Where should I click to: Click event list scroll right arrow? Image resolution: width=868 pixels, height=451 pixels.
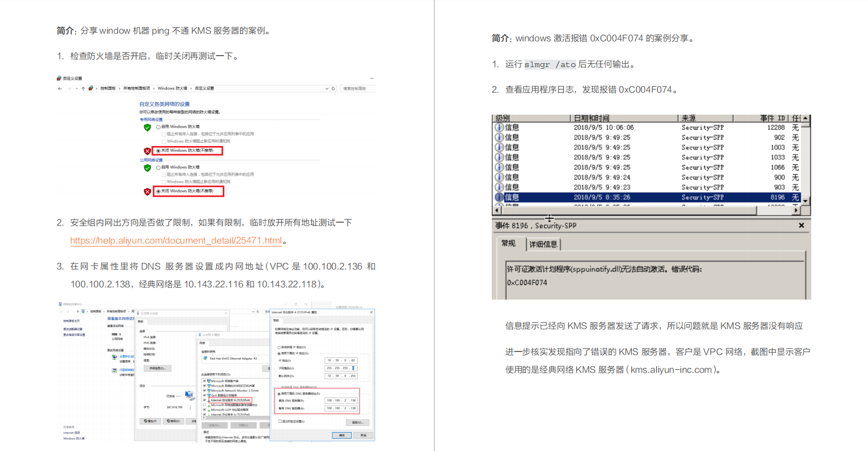(x=796, y=210)
